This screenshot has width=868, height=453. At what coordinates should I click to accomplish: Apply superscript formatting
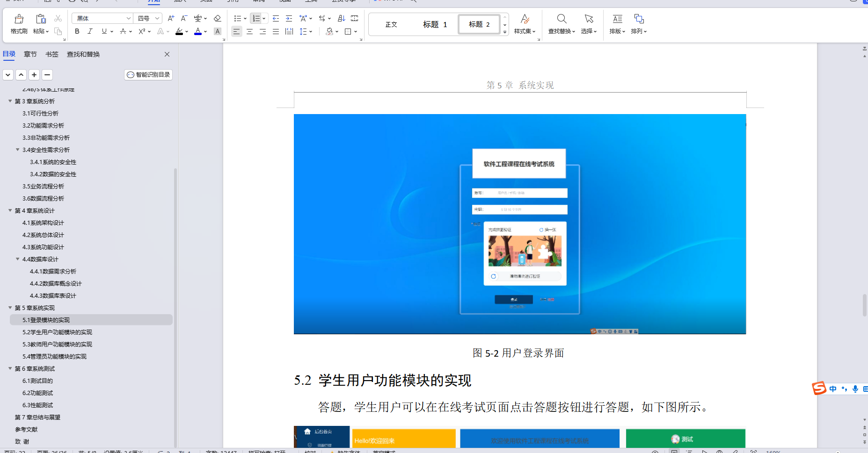tap(141, 32)
